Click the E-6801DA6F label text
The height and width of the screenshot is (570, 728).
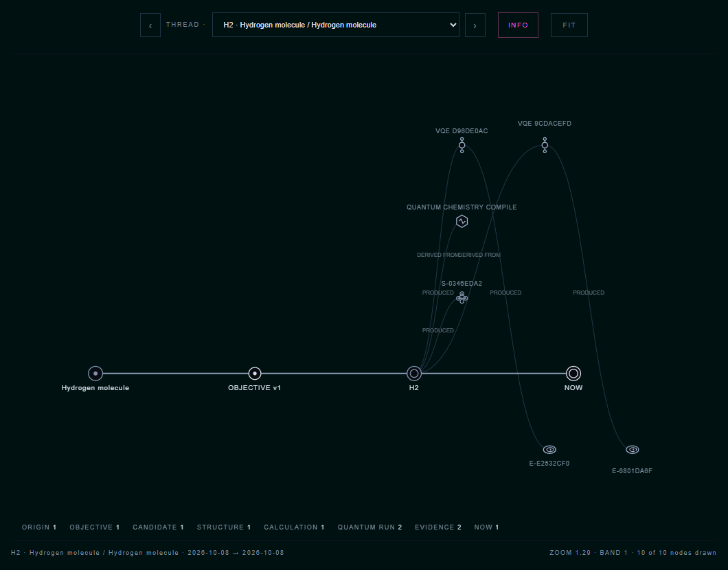coord(633,470)
